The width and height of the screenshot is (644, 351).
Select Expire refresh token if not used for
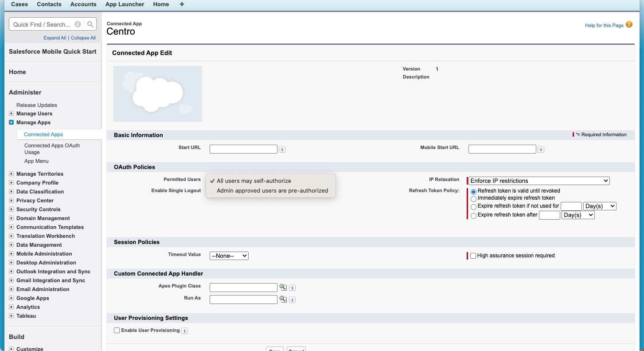tap(473, 207)
